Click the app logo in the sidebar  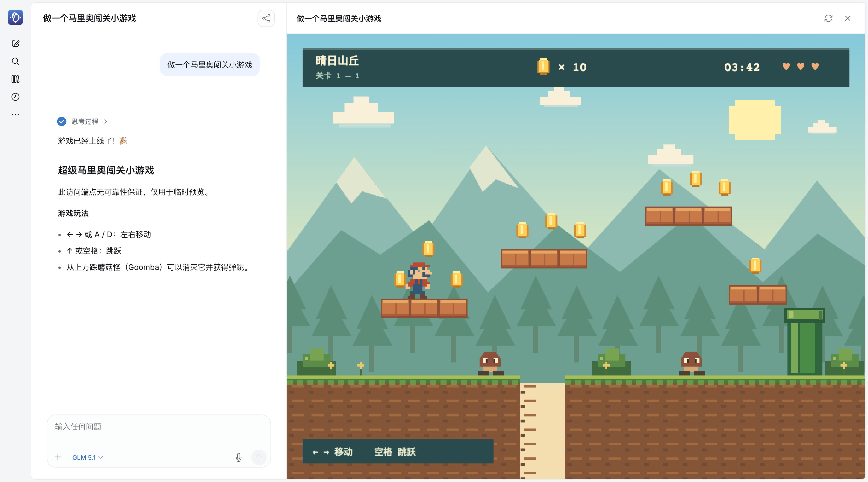tap(15, 18)
